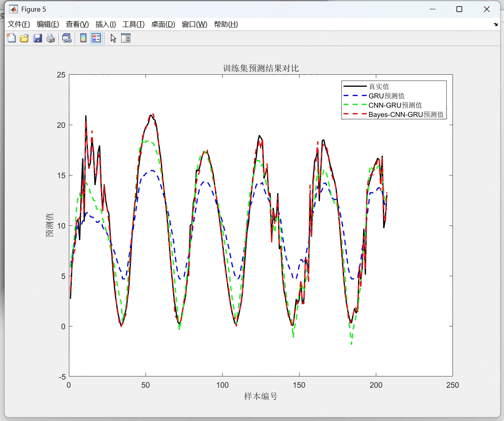Click the y-axis tick label 20
This screenshot has width=504, height=421.
61,125
